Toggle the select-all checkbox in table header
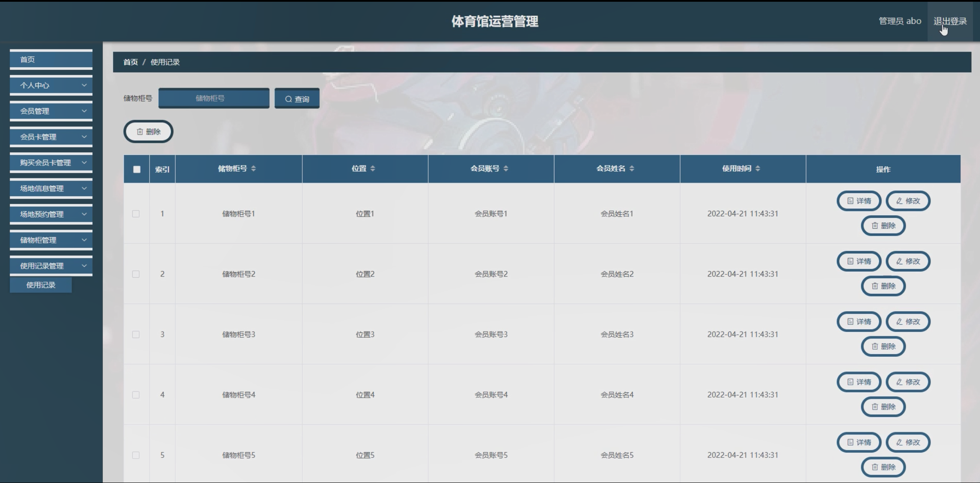 [137, 169]
